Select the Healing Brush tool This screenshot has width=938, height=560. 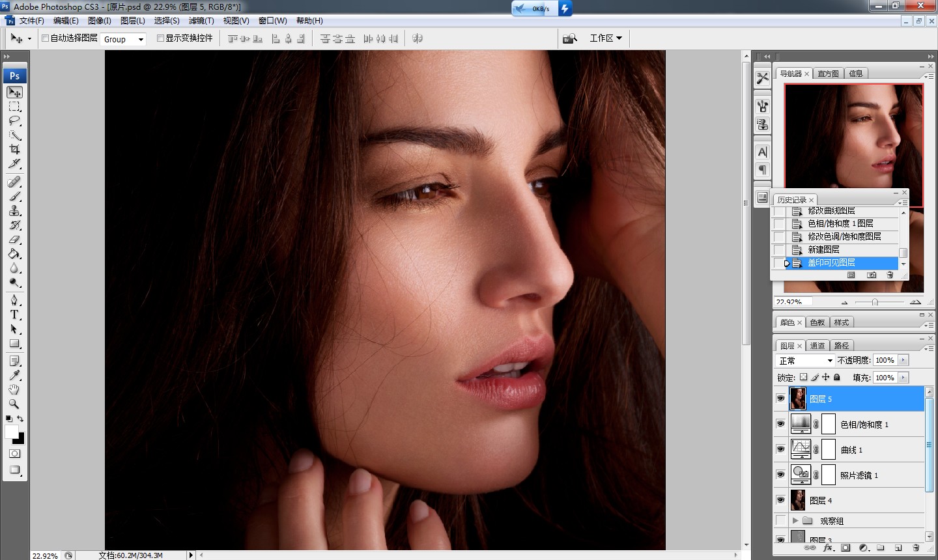coord(14,182)
